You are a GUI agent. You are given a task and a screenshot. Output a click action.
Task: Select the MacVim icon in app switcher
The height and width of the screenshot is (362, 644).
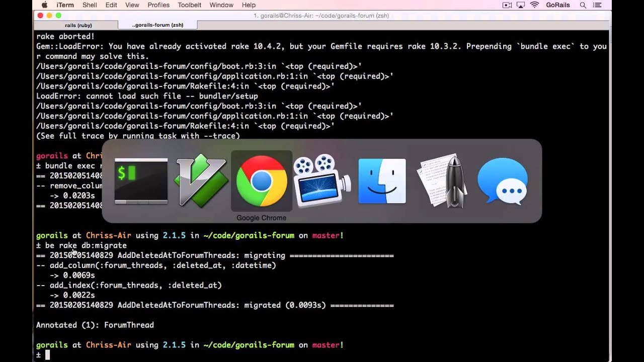click(201, 180)
